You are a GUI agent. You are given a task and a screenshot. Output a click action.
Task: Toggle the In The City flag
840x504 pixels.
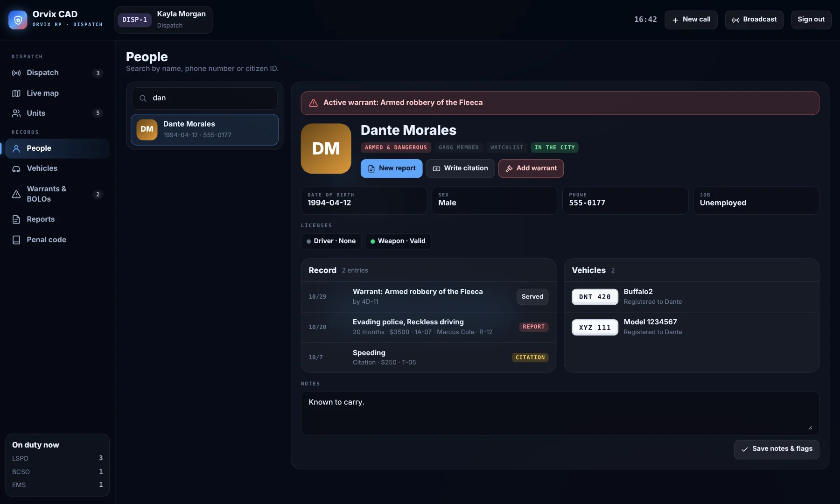coord(554,147)
